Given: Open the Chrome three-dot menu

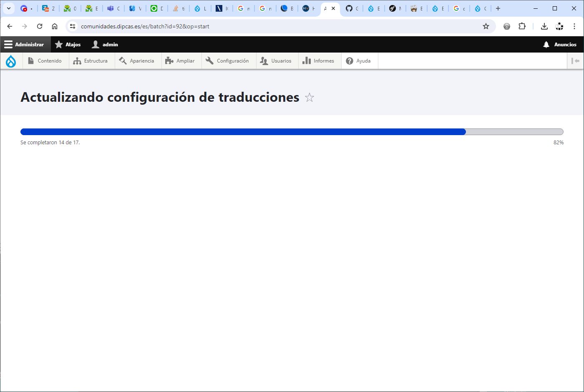Looking at the screenshot, I should [x=574, y=26].
